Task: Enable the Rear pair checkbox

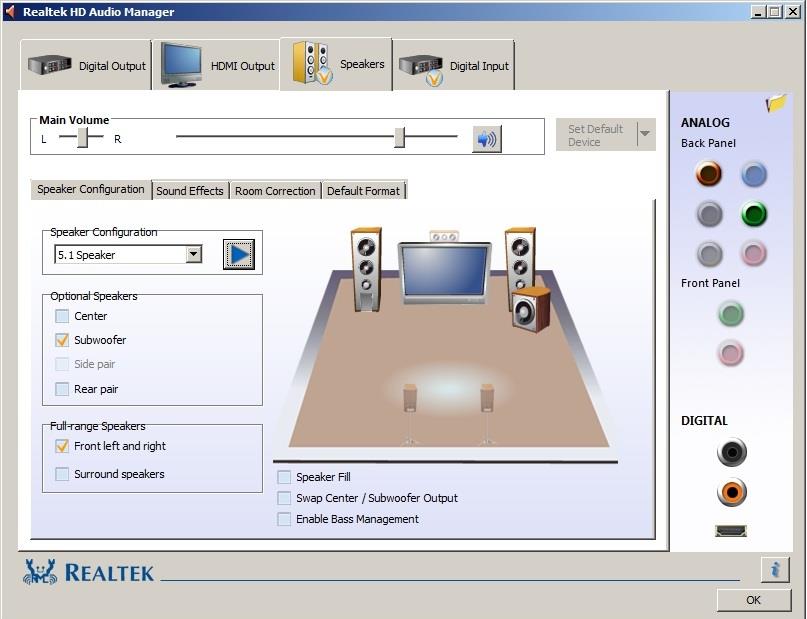Action: [x=62, y=389]
